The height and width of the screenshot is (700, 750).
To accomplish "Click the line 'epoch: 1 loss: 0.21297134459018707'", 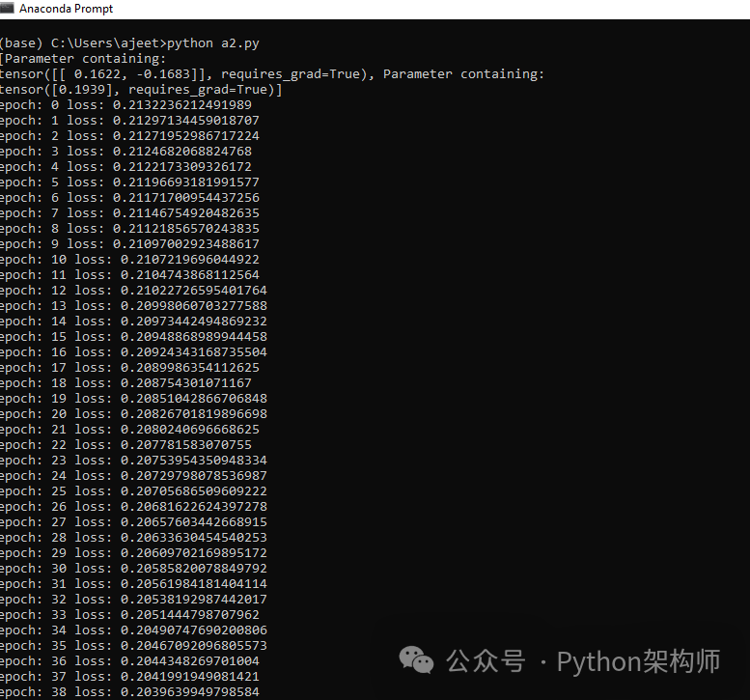I will (129, 121).
